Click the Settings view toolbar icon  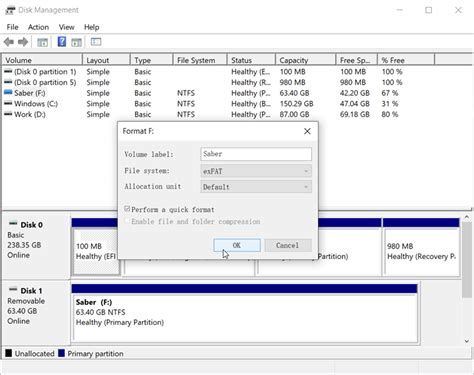pyautogui.click(x=96, y=42)
